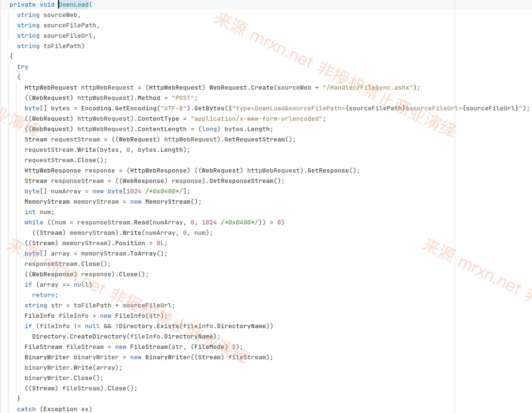Click memoryStream.ToArray() call
Image resolution: width=532 pixels, height=413 pixels.
click(x=123, y=254)
